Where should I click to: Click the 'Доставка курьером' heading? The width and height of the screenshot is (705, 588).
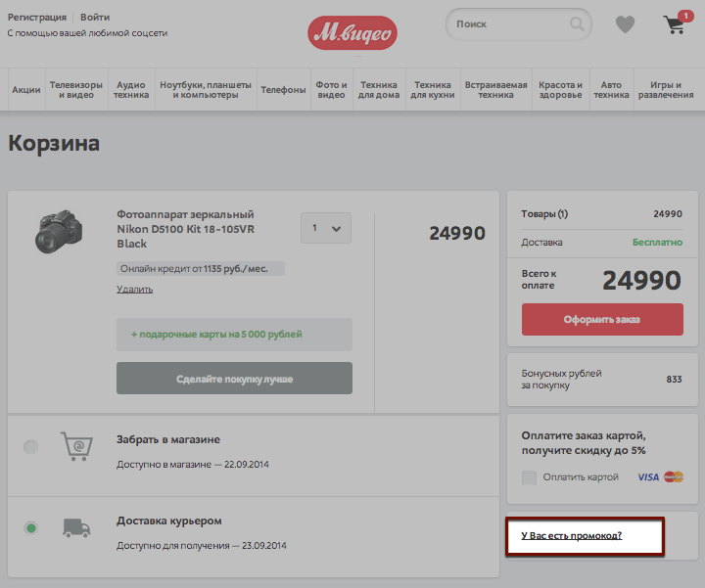(169, 520)
